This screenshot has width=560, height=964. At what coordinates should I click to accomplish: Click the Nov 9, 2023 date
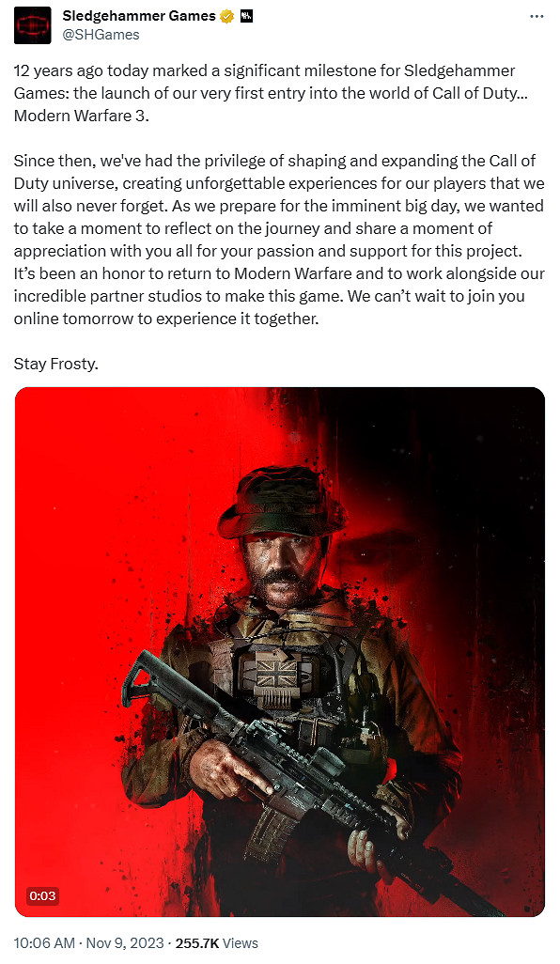coord(125,943)
